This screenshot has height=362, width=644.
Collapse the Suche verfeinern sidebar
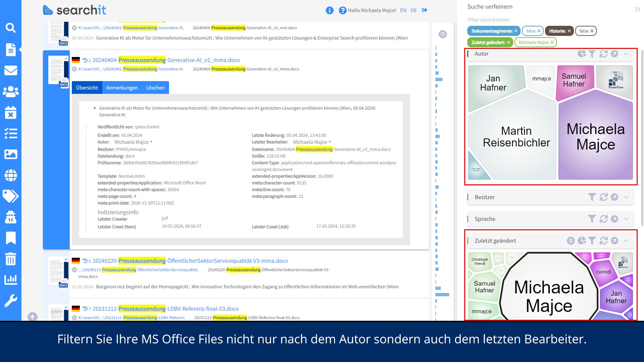637,9
